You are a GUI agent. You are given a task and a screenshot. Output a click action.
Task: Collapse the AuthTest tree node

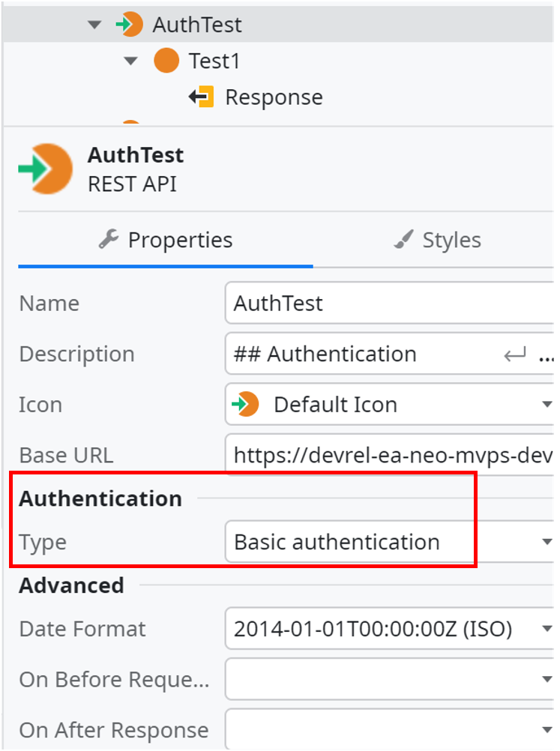tap(94, 24)
